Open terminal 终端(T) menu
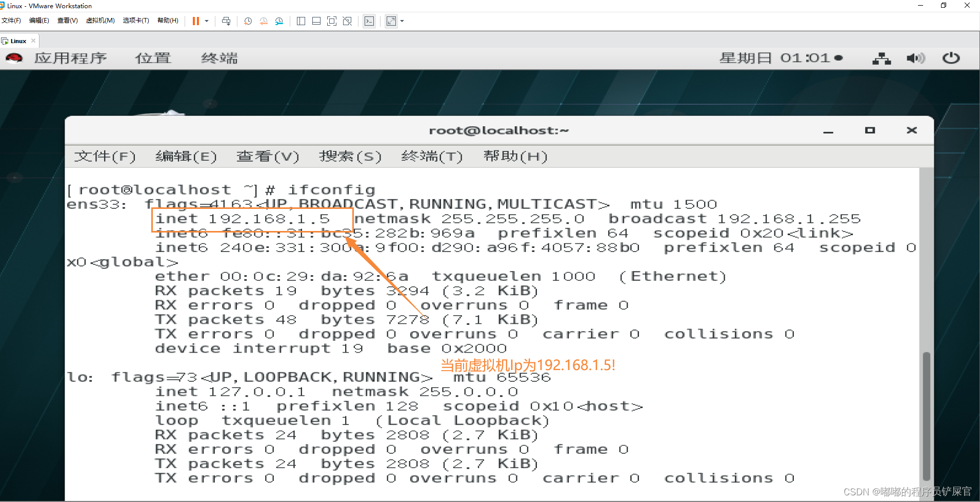Image resolution: width=980 pixels, height=502 pixels. coord(432,156)
